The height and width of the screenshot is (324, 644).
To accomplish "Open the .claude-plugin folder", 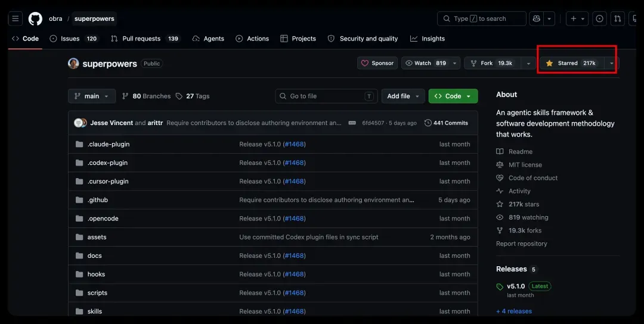I will [109, 144].
